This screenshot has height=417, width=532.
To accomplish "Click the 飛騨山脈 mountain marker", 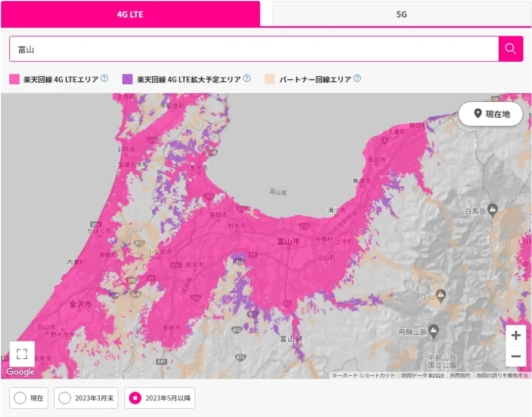I will [x=434, y=331].
